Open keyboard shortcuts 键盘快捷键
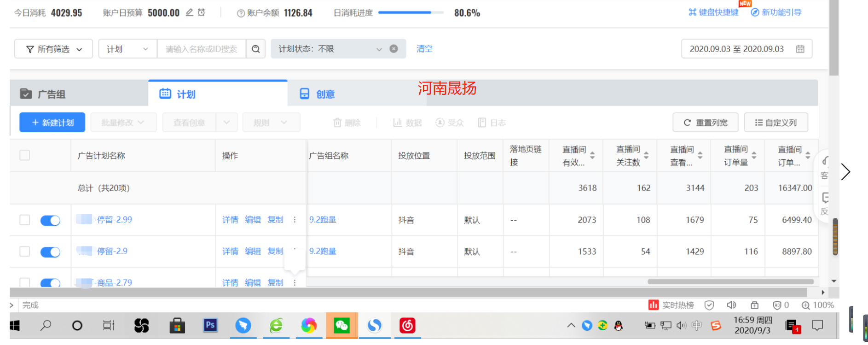This screenshot has width=868, height=345. click(713, 12)
